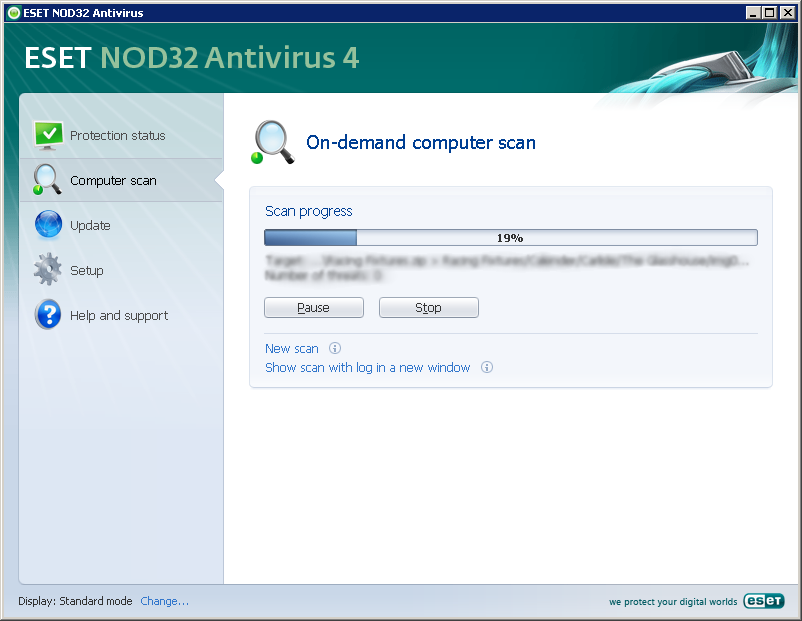This screenshot has height=621, width=802.
Task: Click the Protection status monitor icon
Action: pyautogui.click(x=49, y=136)
